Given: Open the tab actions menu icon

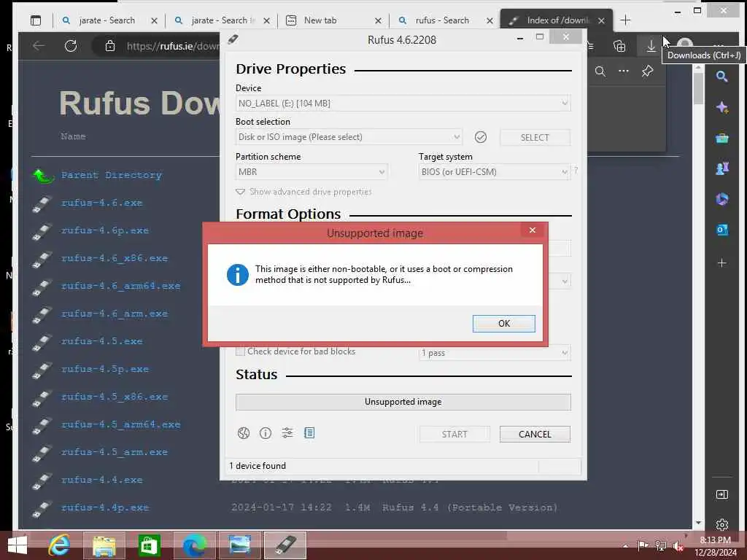Looking at the screenshot, I should pos(36,20).
